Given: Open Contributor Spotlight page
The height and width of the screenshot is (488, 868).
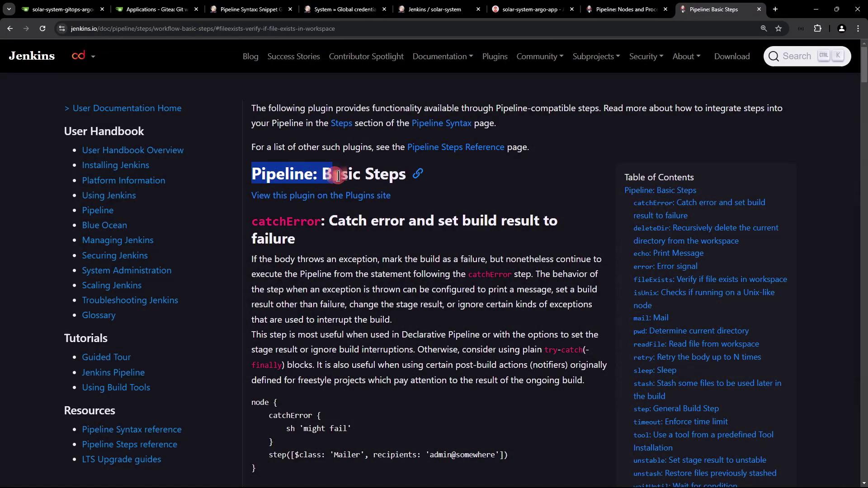Looking at the screenshot, I should coord(366,56).
